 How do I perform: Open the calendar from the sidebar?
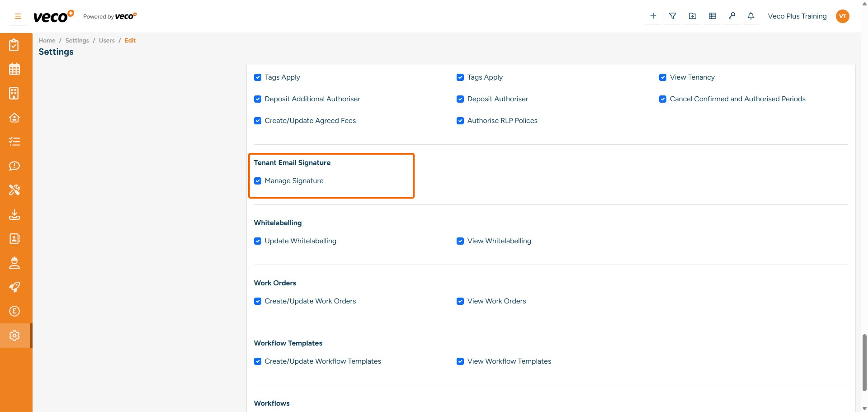[14, 69]
